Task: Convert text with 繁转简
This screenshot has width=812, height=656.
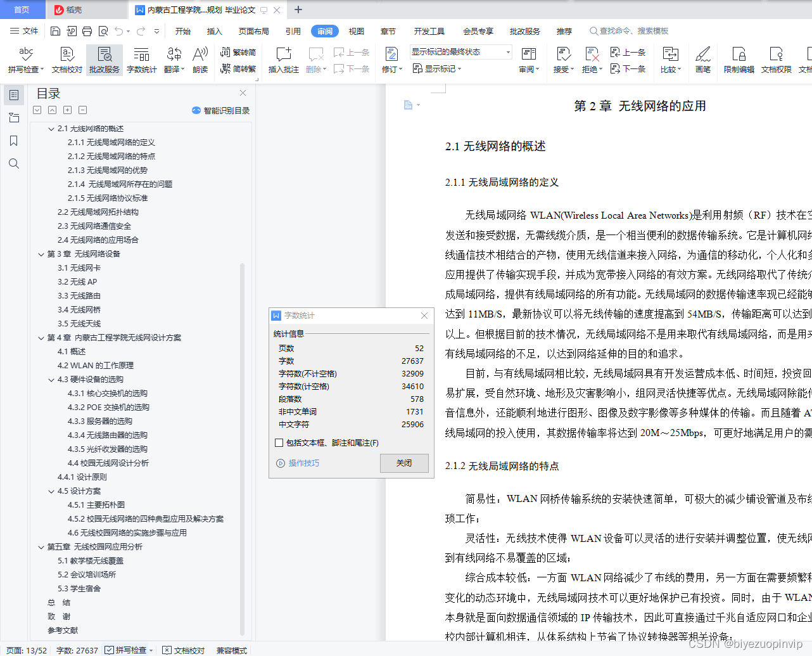Action: pyautogui.click(x=238, y=53)
